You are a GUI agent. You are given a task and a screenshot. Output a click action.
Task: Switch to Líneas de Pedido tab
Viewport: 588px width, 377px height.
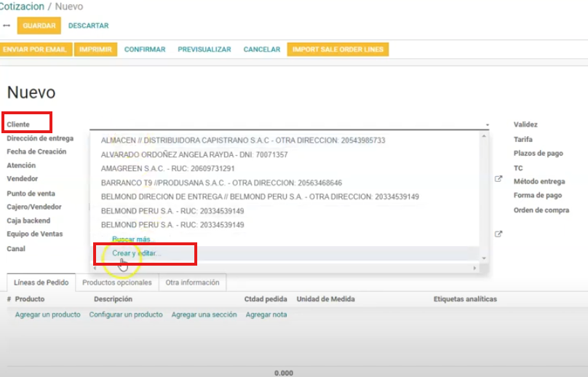pyautogui.click(x=41, y=282)
